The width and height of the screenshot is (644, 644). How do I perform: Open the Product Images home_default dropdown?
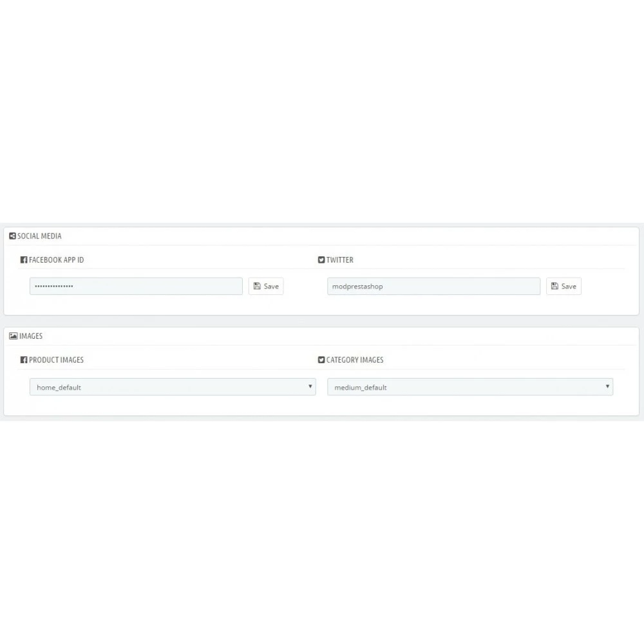click(173, 387)
